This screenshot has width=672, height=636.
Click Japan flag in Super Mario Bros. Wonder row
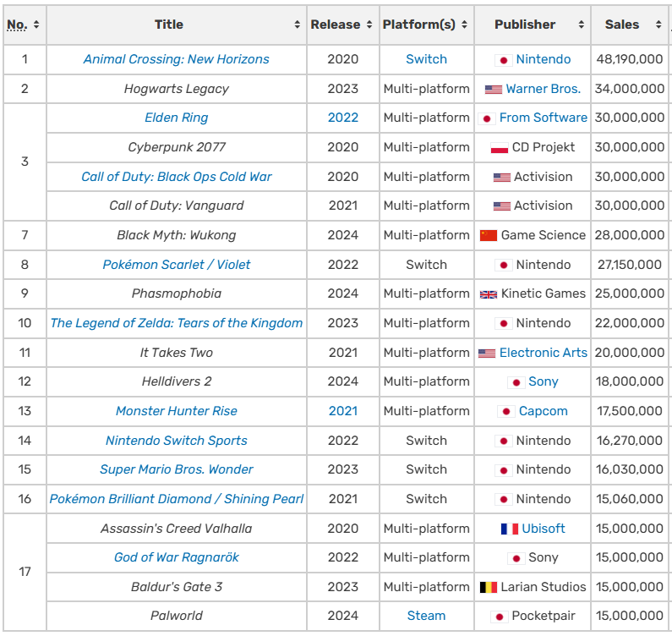pos(504,470)
